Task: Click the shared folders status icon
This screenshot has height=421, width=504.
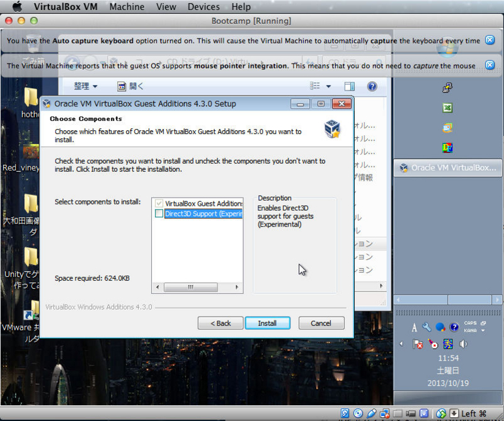Action: 398,413
